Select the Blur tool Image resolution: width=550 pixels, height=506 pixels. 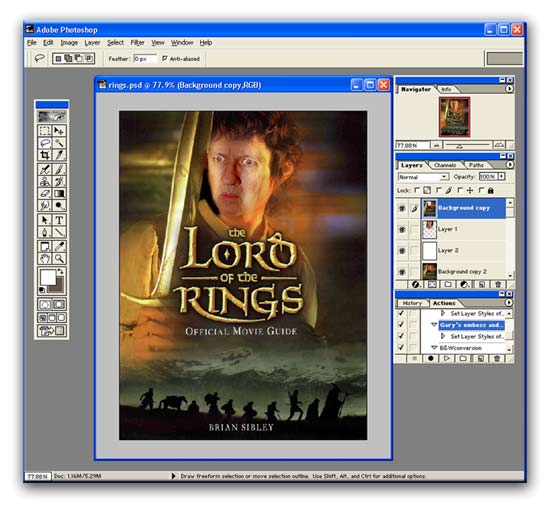pos(45,205)
